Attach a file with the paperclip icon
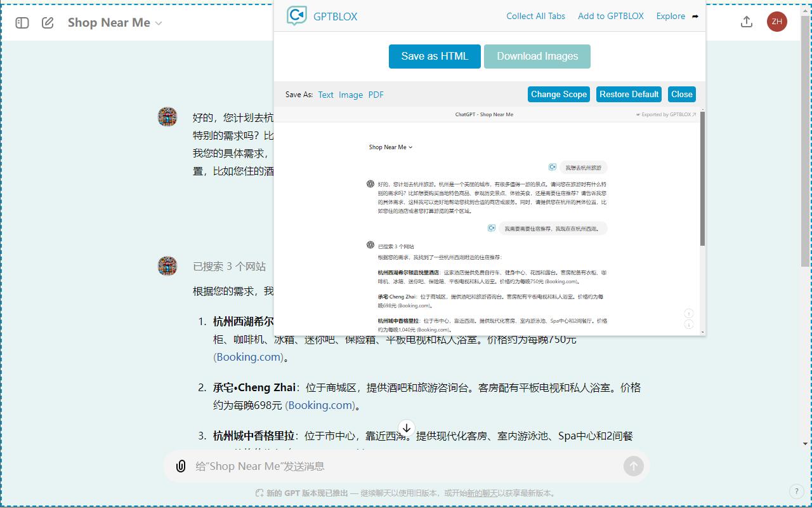Image resolution: width=812 pixels, height=508 pixels. coord(181,466)
